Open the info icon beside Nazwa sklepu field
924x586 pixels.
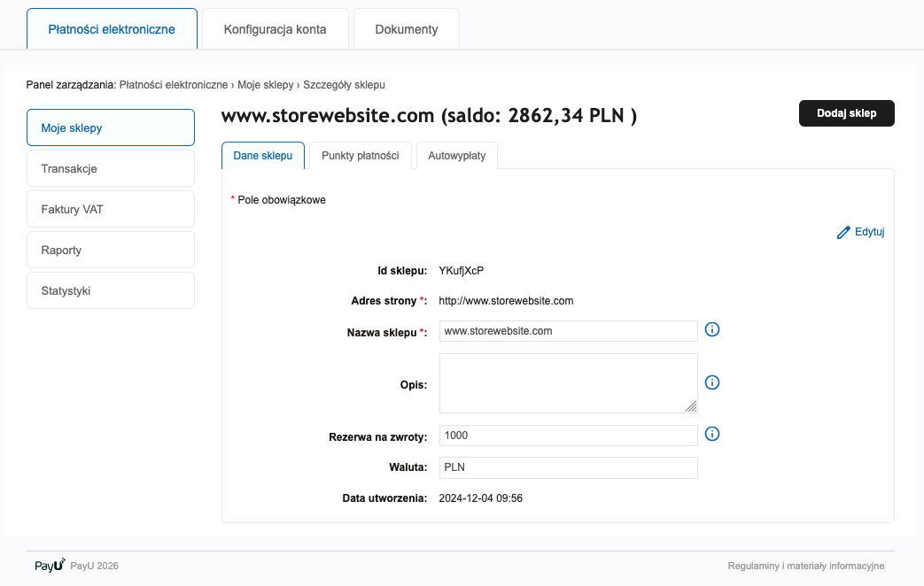coord(712,329)
